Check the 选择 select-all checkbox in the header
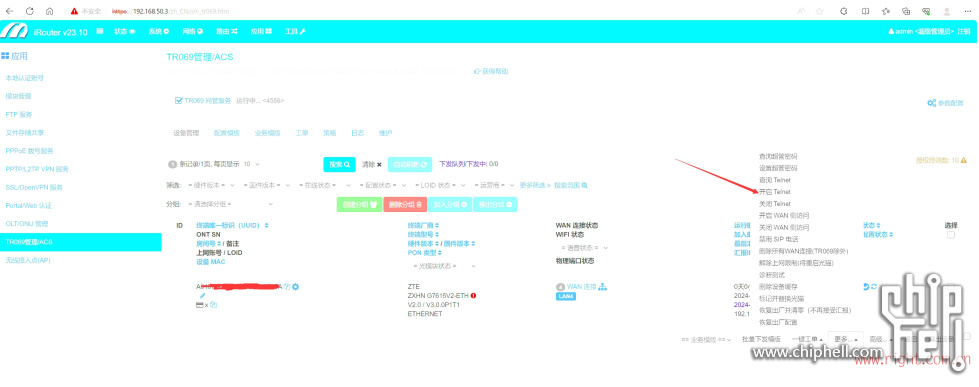Viewport: 979px width, 387px height. [x=950, y=235]
